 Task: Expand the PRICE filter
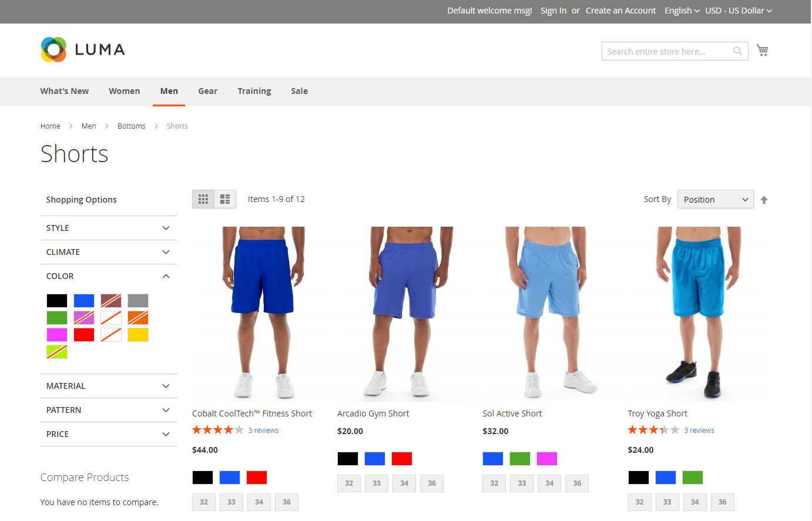pos(109,434)
